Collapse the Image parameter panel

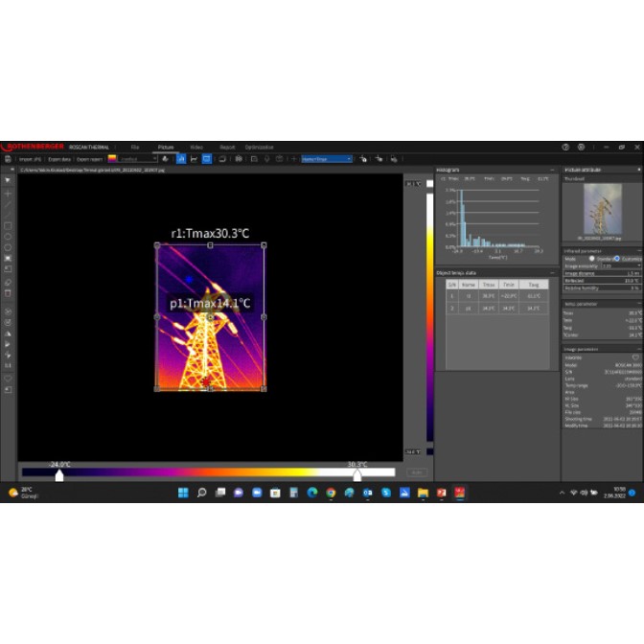[x=640, y=349]
